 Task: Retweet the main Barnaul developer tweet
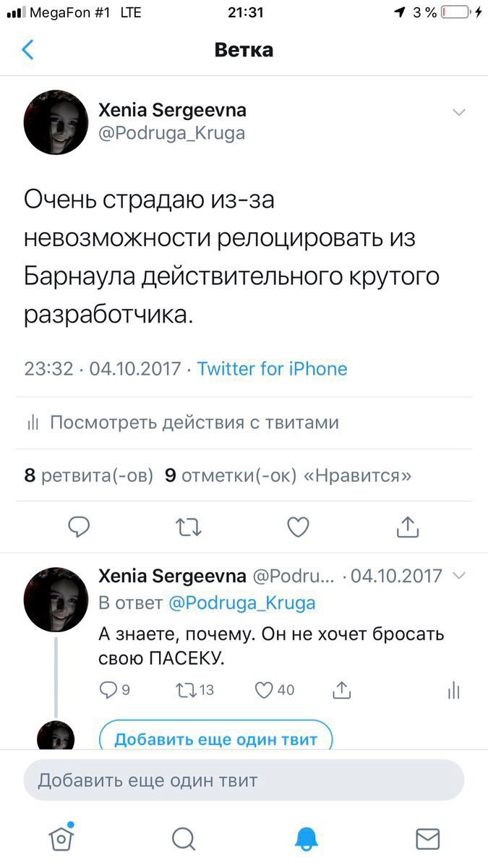(189, 527)
